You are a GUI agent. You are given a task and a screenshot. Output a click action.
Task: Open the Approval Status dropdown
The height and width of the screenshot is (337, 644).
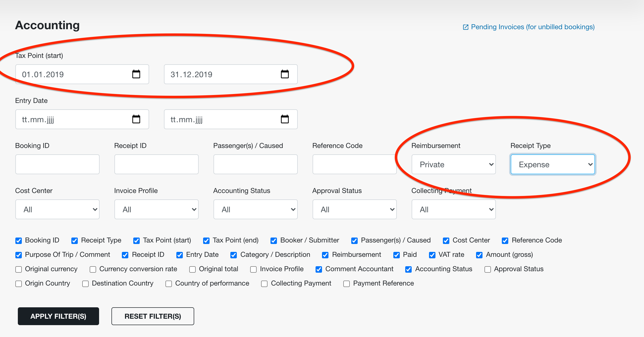click(354, 209)
